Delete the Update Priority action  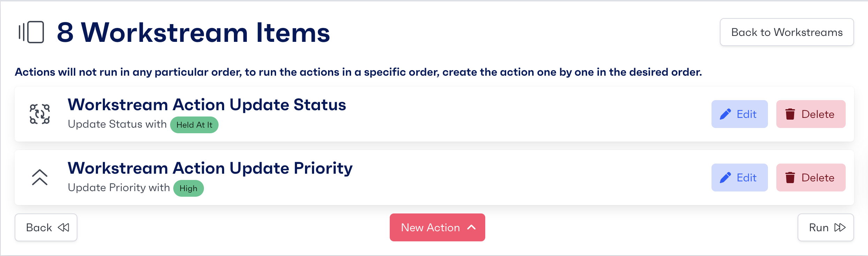[x=811, y=178]
